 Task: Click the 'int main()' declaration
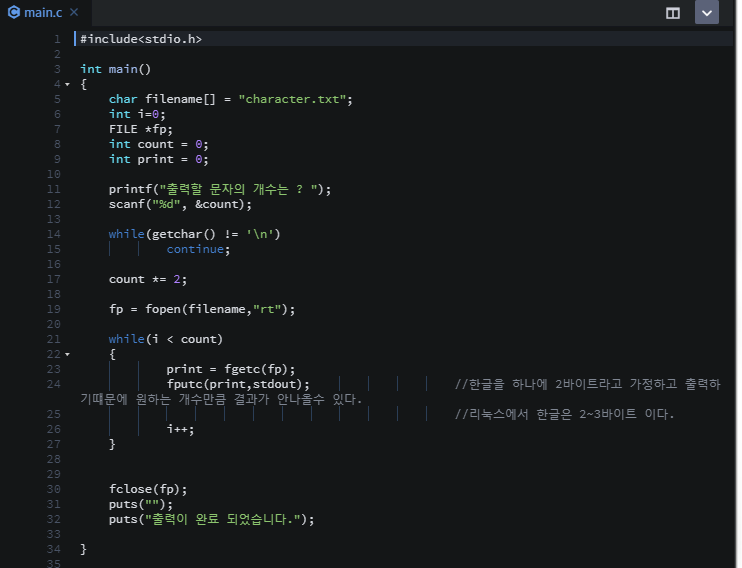(x=115, y=69)
